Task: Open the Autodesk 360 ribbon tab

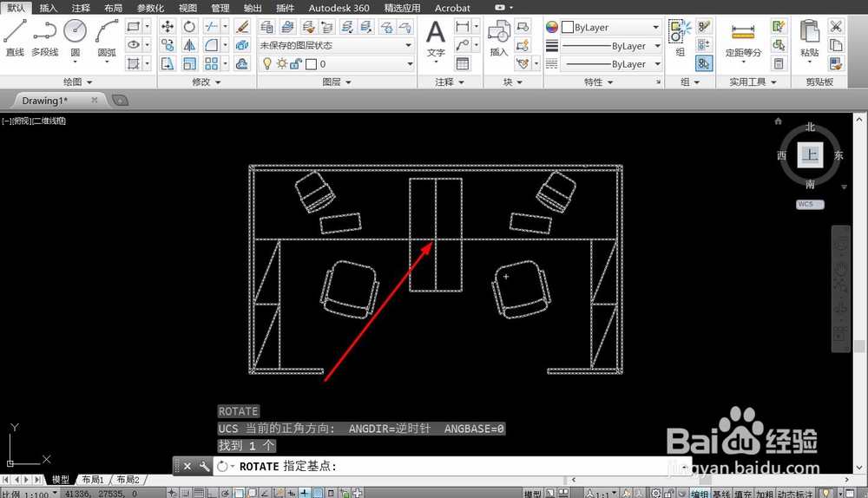Action: [x=339, y=8]
